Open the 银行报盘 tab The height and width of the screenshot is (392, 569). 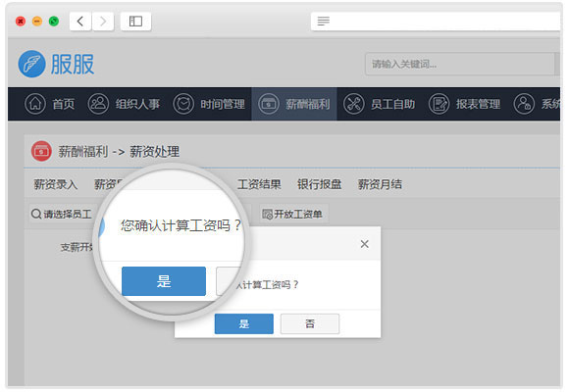(x=320, y=184)
